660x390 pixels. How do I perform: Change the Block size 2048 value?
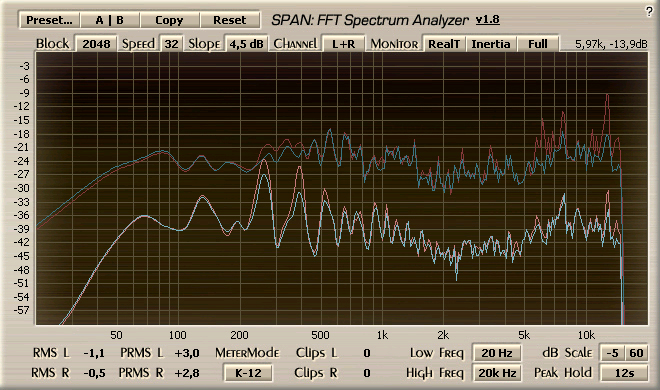[96, 44]
